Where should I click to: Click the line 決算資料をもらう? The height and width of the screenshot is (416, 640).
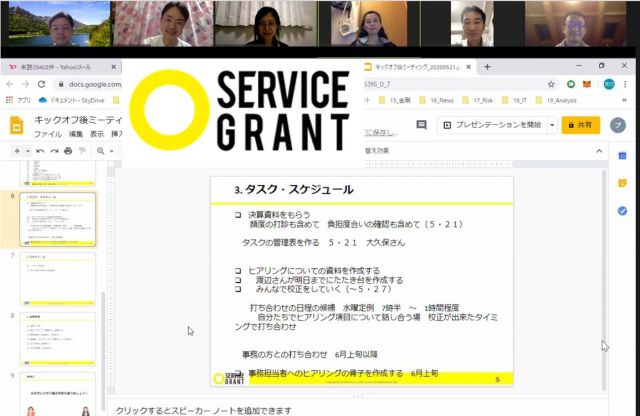(x=279, y=215)
